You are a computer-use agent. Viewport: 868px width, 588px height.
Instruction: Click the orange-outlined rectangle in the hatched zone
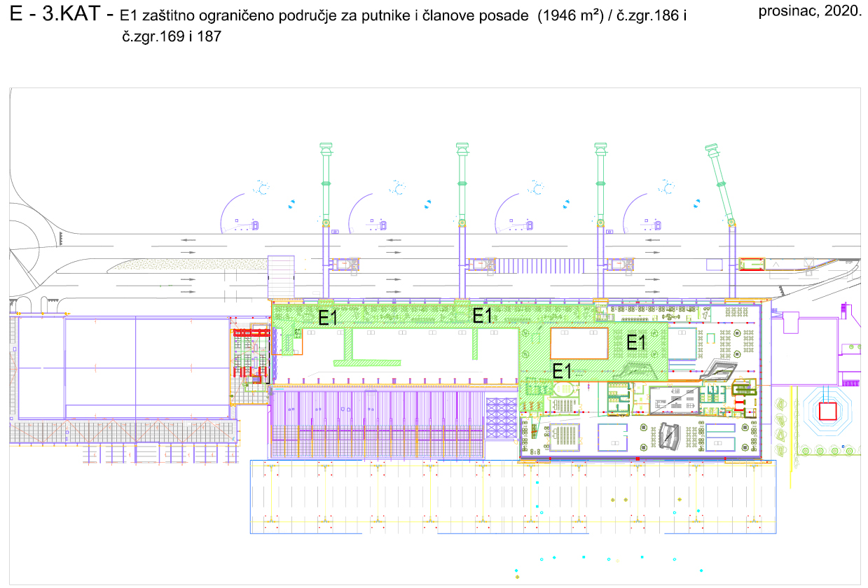coord(579,344)
